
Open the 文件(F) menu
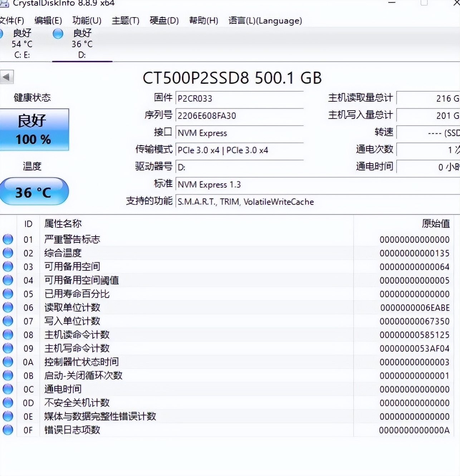(12, 20)
